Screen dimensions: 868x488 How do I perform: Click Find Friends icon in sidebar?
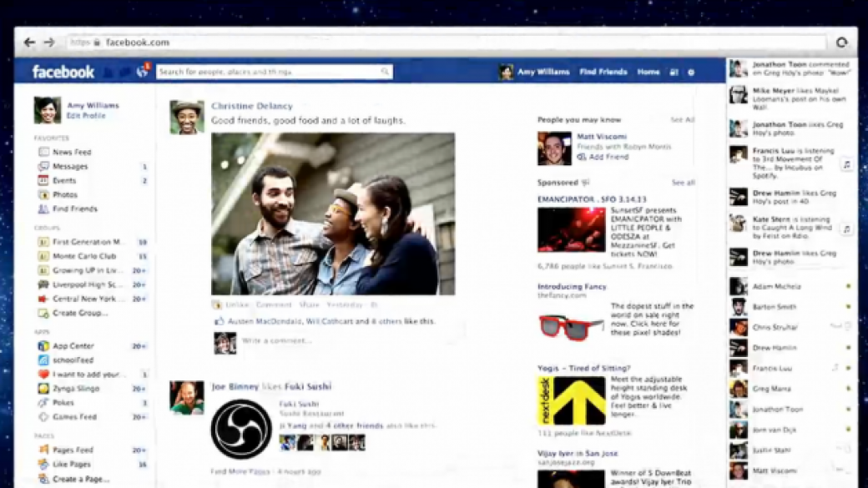pyautogui.click(x=43, y=209)
